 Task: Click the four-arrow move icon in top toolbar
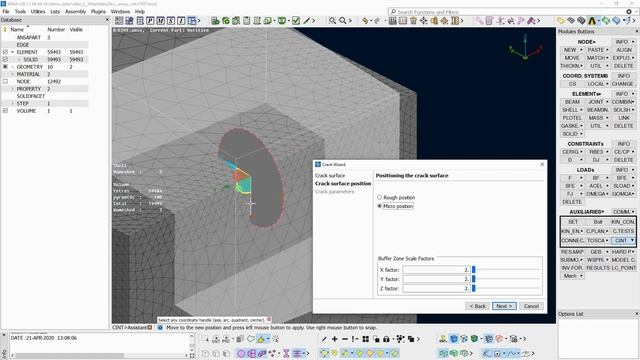(424, 20)
